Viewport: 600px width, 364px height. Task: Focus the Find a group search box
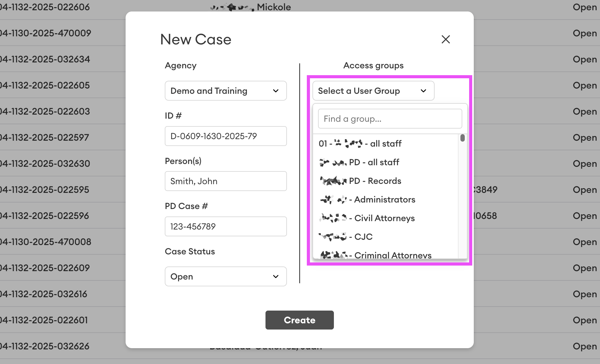[390, 119]
